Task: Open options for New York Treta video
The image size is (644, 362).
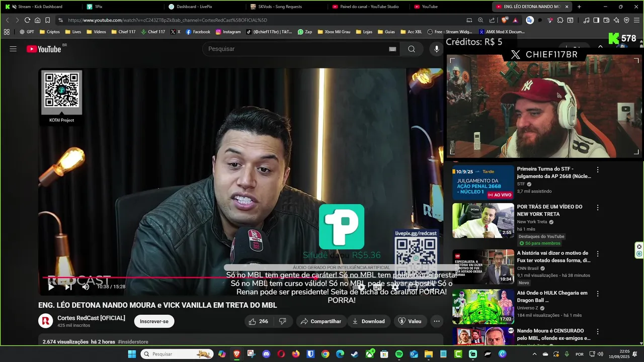Action: 598,208
